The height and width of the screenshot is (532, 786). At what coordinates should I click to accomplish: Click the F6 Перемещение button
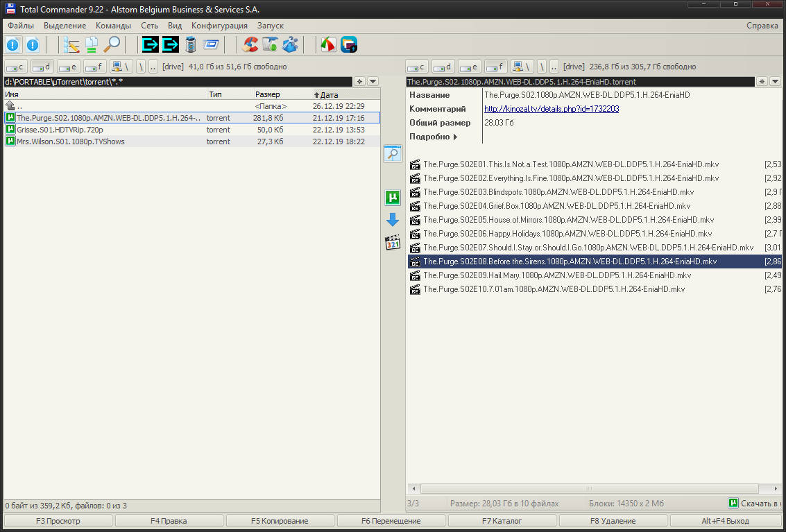(391, 521)
